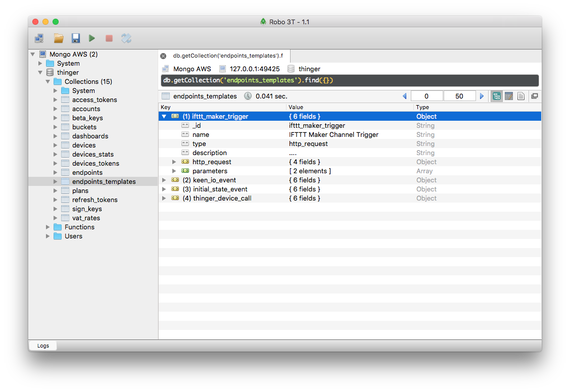
Task: Select the _id field row
Action: 350,125
